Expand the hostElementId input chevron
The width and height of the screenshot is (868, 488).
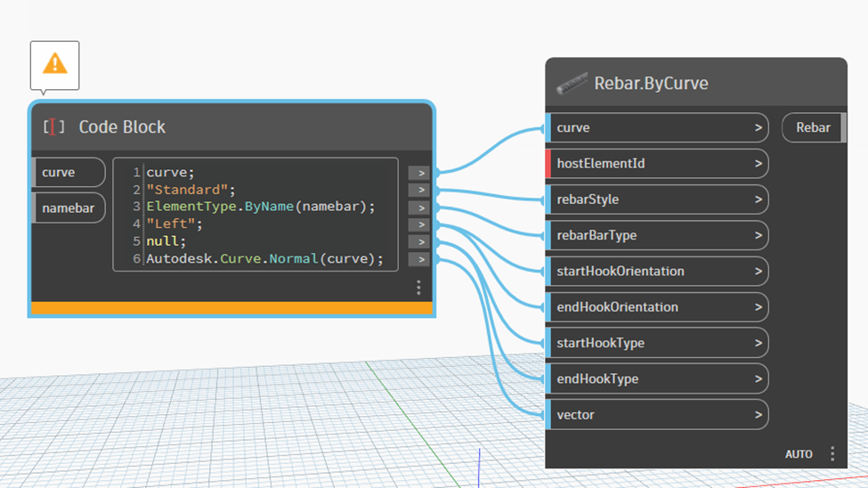tap(758, 163)
